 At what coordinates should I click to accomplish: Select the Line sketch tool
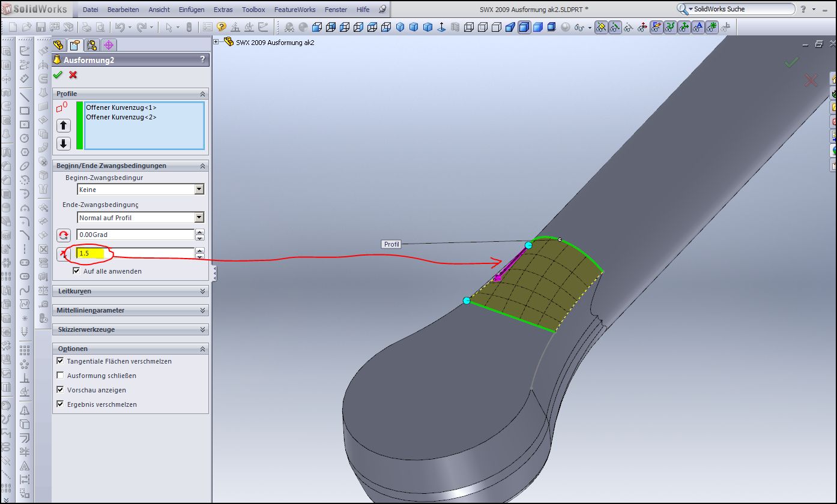click(x=25, y=97)
